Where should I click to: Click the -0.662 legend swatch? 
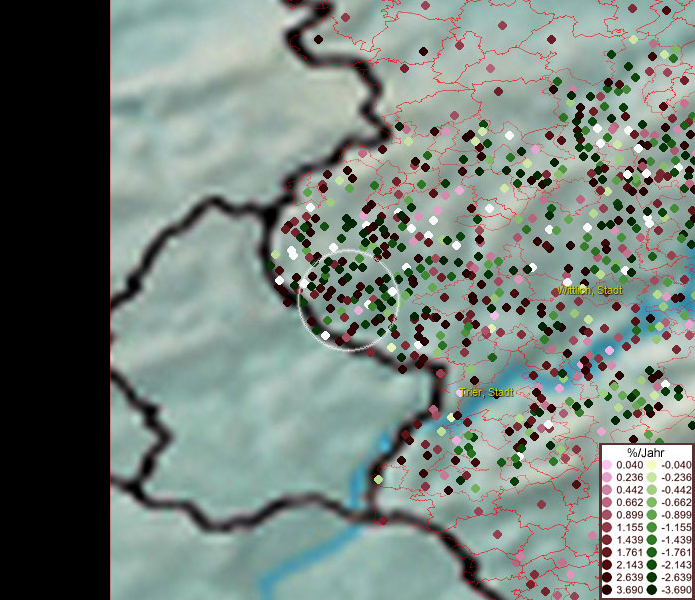(x=652, y=503)
